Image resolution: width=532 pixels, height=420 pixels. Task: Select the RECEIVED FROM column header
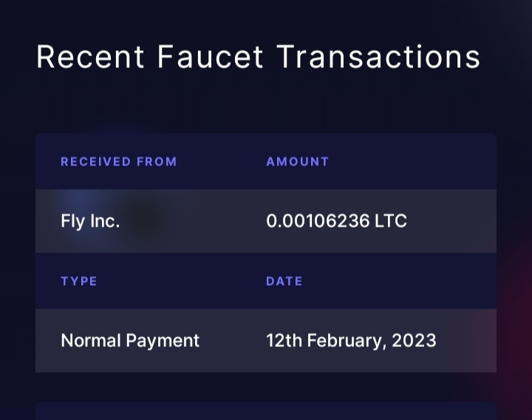coord(119,162)
